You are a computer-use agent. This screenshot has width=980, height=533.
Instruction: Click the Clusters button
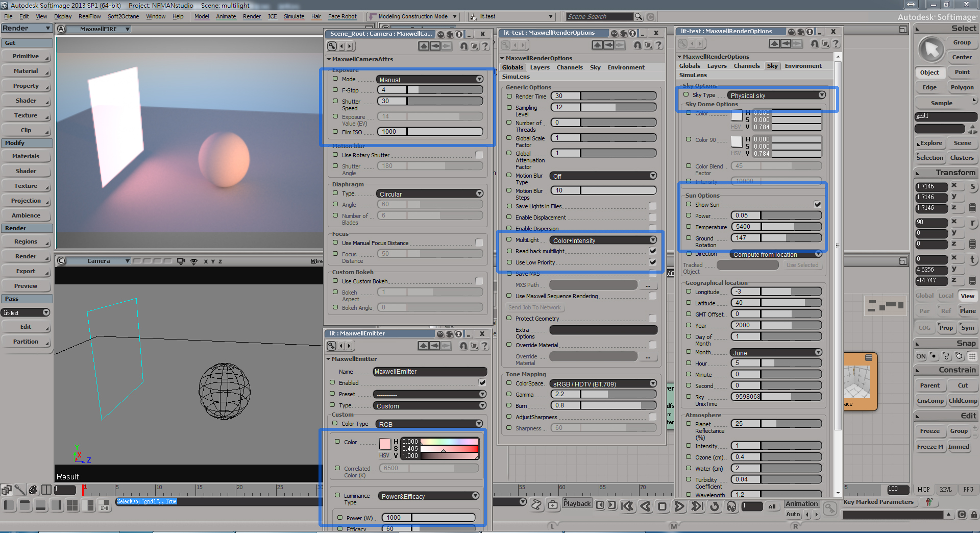(x=962, y=158)
